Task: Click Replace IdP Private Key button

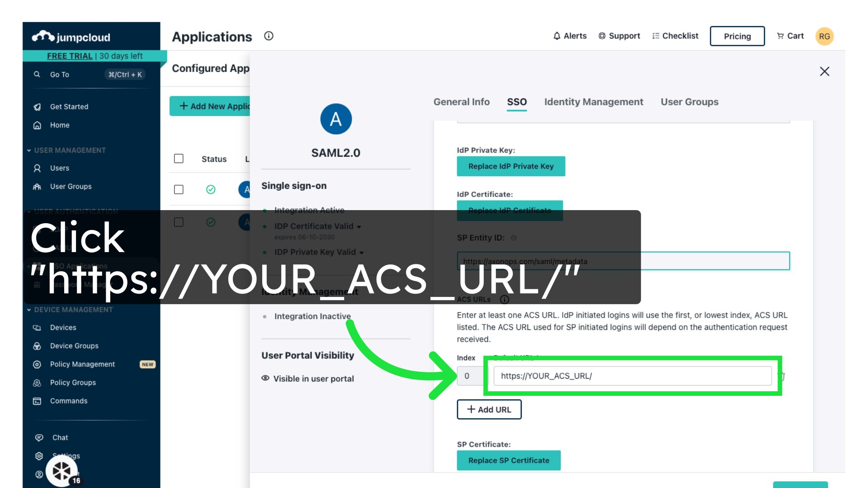Action: coord(510,166)
